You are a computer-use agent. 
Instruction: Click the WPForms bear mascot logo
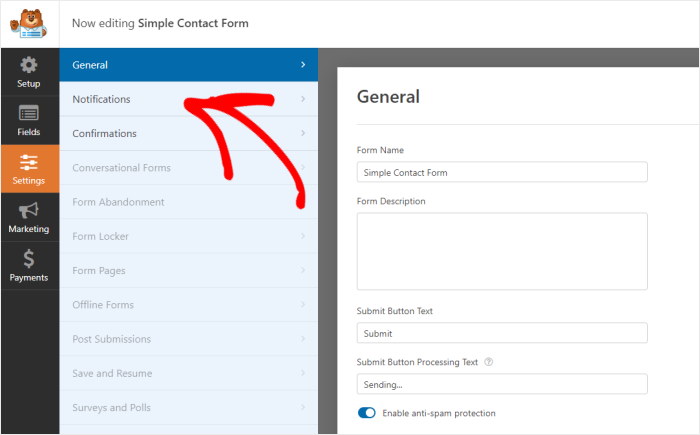[x=29, y=24]
